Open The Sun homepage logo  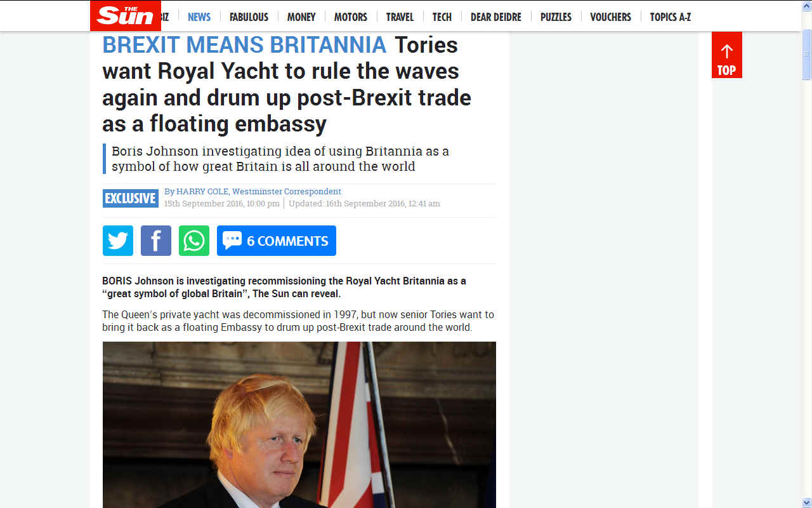[x=126, y=16]
